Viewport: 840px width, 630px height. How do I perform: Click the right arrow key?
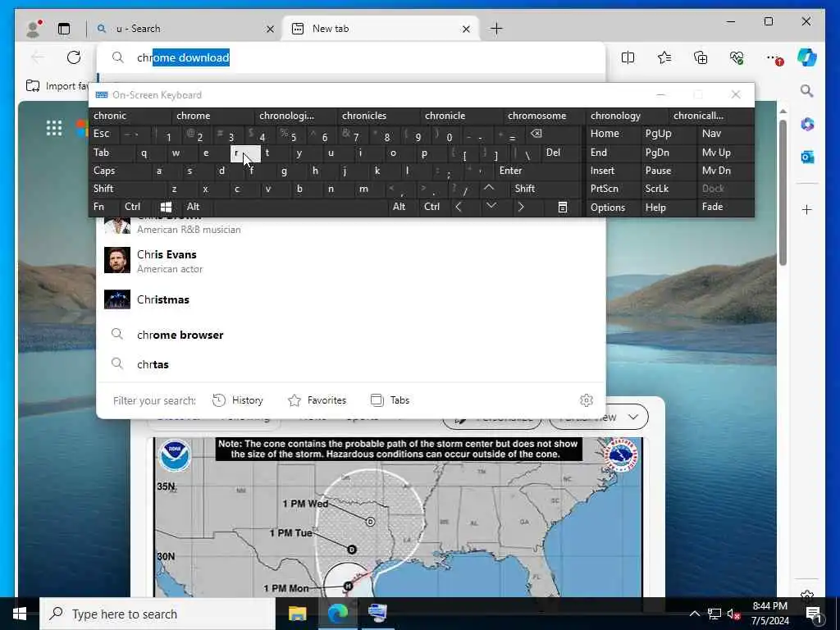pyautogui.click(x=521, y=207)
